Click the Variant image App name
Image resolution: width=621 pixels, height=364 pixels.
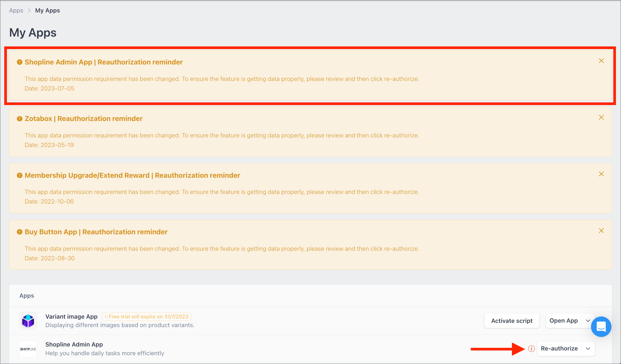(x=71, y=317)
